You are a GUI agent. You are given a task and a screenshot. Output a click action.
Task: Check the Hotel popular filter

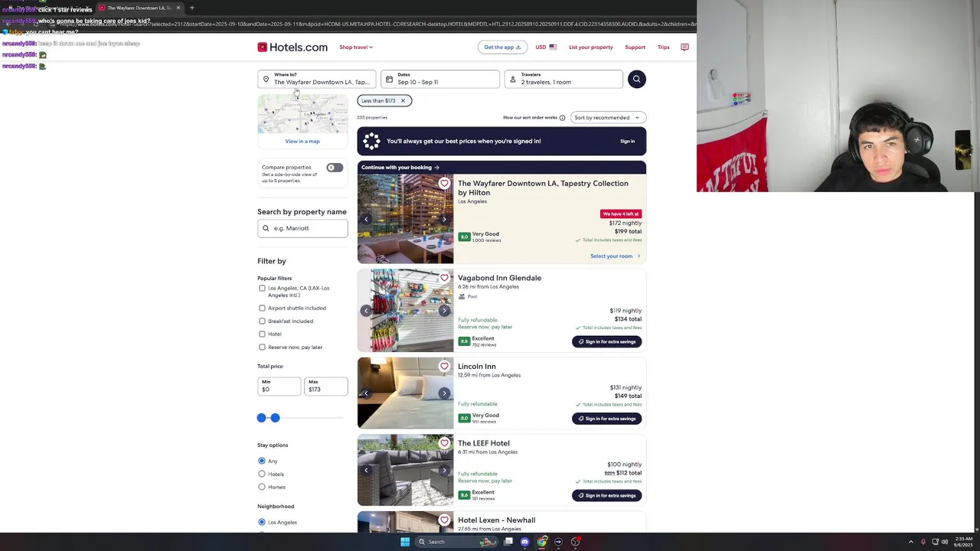pos(262,334)
